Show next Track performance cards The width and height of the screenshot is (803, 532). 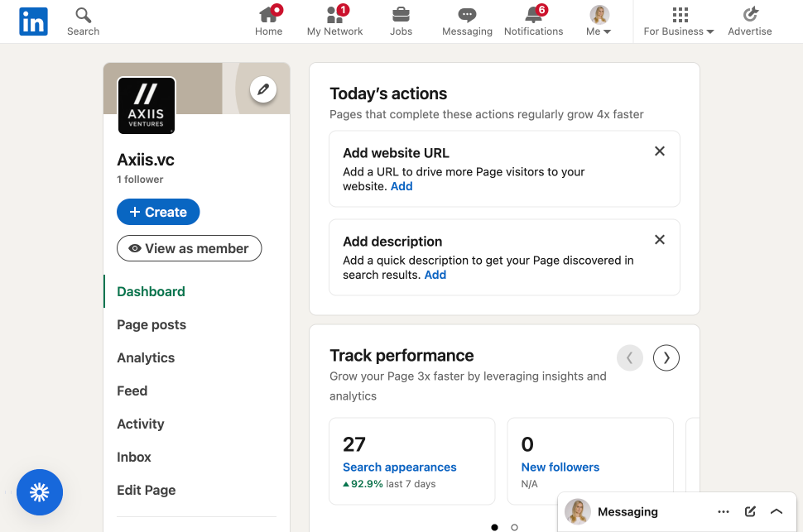666,357
